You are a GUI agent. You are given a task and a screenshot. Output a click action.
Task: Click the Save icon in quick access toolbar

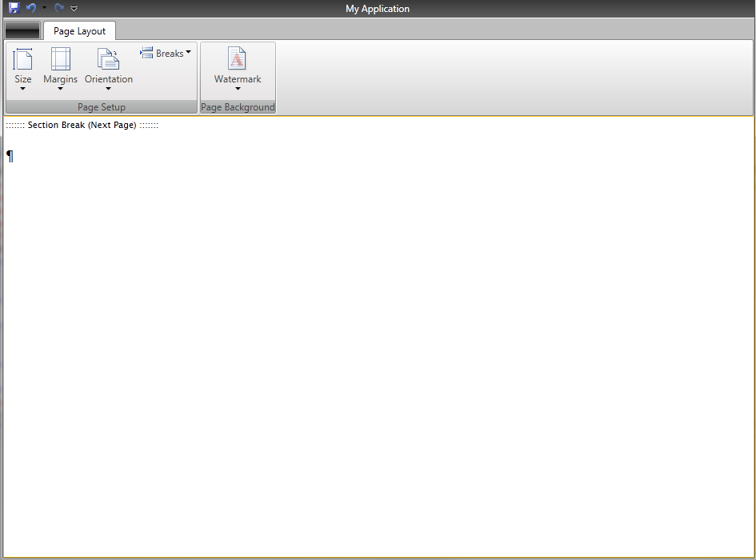14,8
